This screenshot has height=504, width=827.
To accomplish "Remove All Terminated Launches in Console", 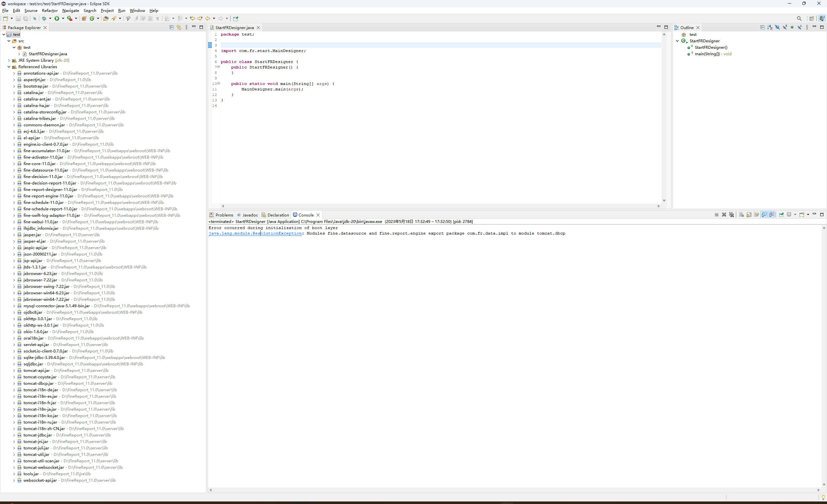I will pyautogui.click(x=732, y=215).
